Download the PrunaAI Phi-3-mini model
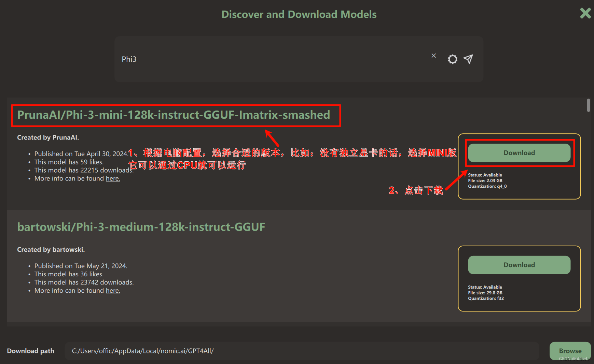The image size is (594, 364). (x=519, y=153)
